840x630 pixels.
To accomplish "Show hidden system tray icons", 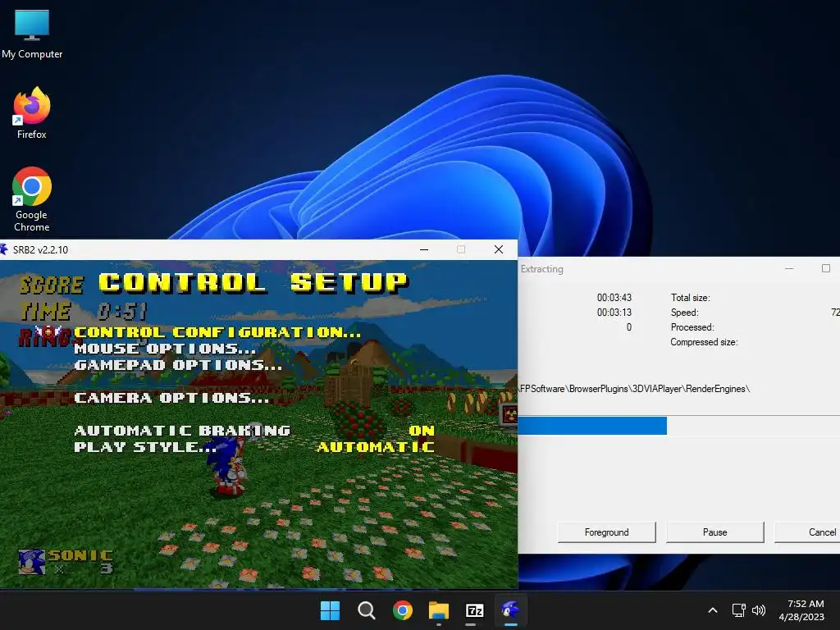I will [x=713, y=610].
